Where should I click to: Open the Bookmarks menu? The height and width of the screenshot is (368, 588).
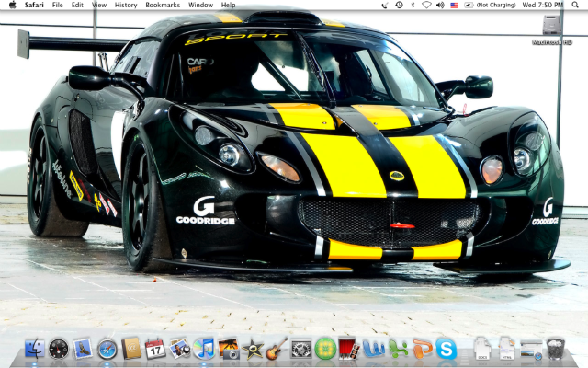point(163,5)
